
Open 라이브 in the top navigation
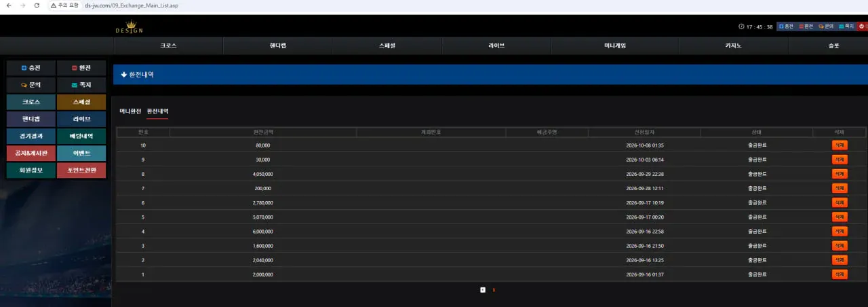click(x=496, y=46)
